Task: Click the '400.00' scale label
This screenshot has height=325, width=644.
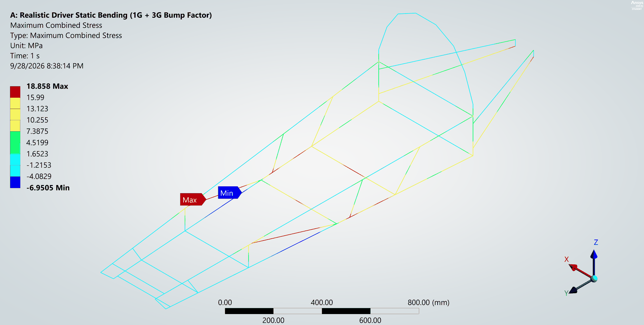Action: pos(322,302)
